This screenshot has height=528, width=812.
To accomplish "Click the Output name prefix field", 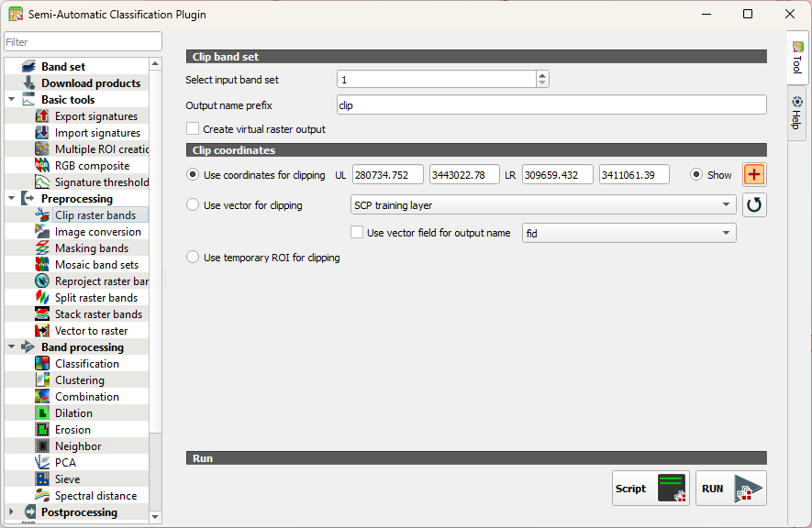I will tap(551, 105).
